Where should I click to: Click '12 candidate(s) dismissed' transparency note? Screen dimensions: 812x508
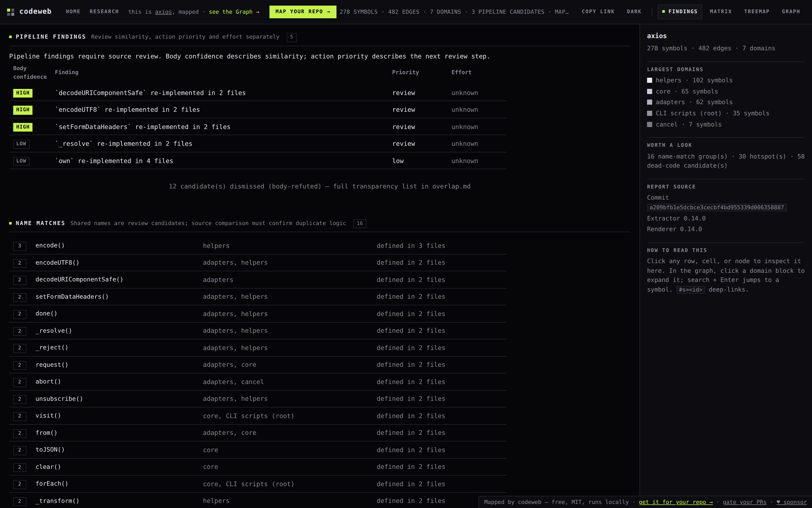(x=319, y=186)
